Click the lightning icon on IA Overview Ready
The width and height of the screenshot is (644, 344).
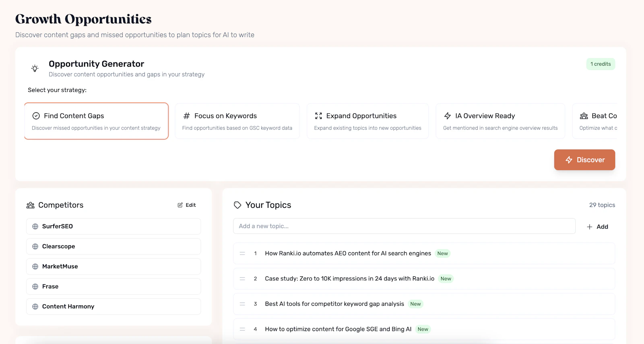point(447,116)
